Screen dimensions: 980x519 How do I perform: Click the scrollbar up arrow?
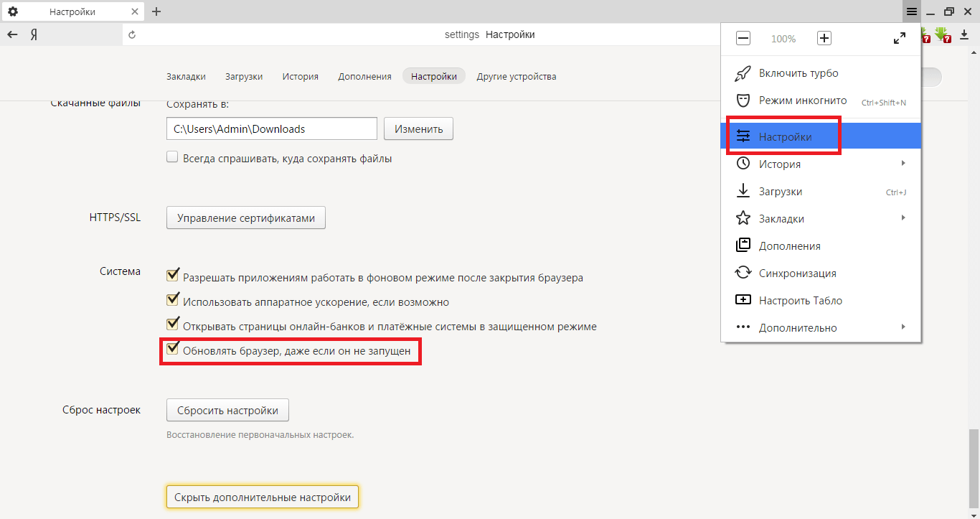click(x=974, y=53)
